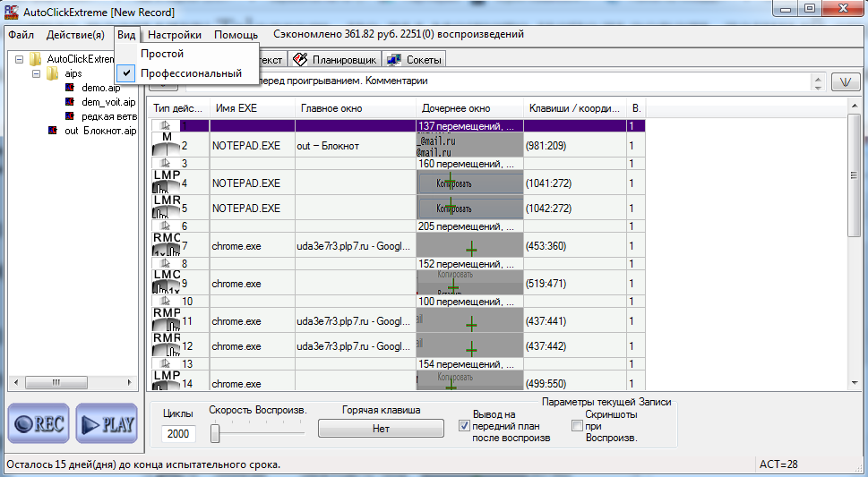
Task: Select out Блокнот.aip in the tree
Action: point(100,132)
